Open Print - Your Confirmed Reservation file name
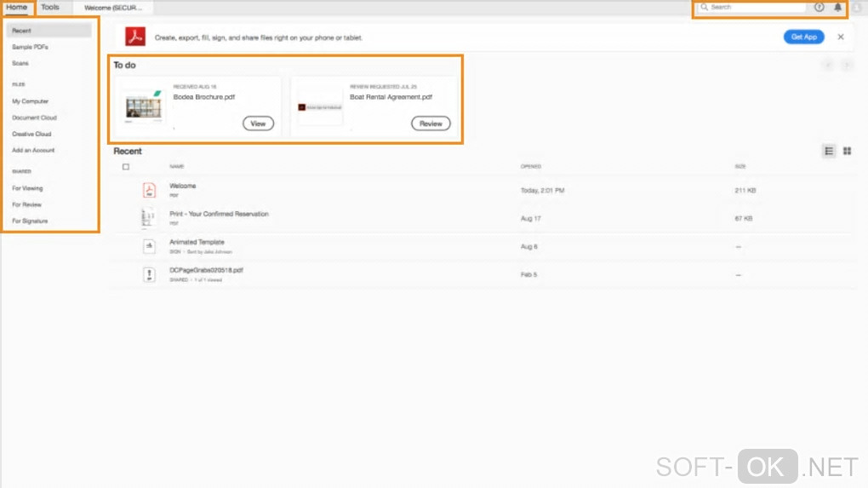868x488 pixels. click(x=219, y=214)
